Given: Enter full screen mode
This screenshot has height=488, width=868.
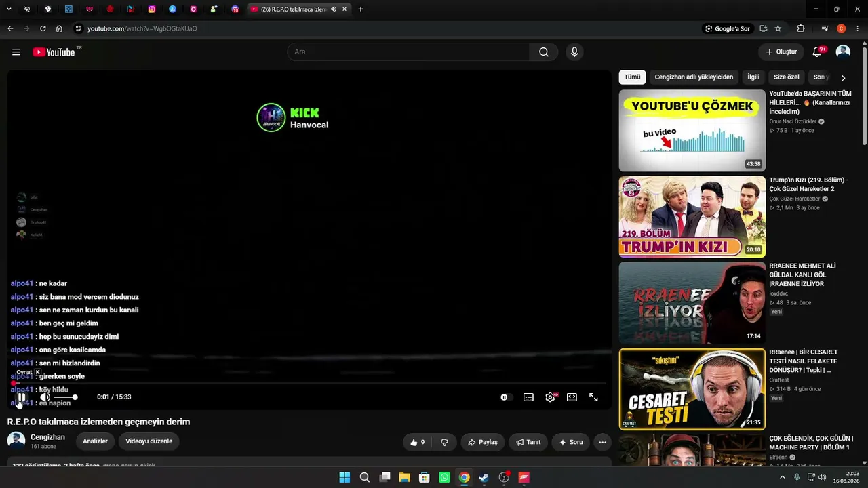Looking at the screenshot, I should [593, 397].
